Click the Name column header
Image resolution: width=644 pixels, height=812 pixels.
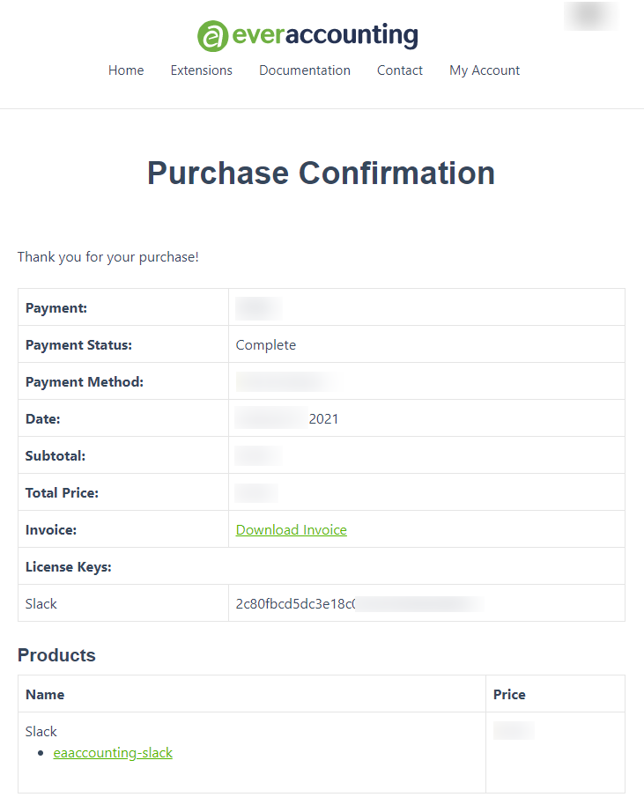coord(45,695)
